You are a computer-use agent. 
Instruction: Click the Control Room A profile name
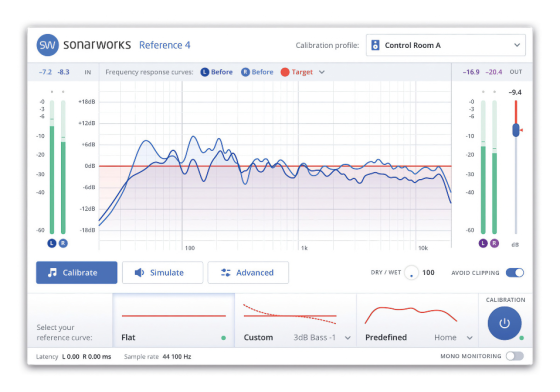(x=412, y=45)
